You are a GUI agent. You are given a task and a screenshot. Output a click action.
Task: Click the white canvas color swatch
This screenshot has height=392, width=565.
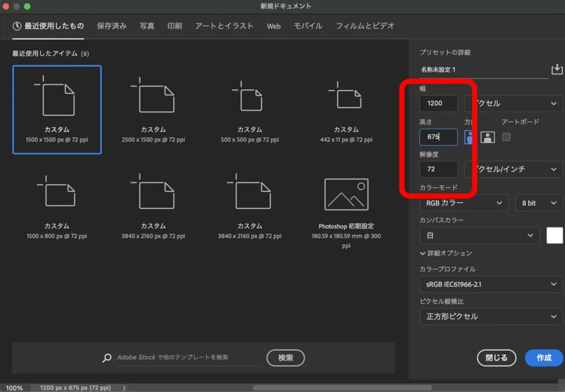pos(554,235)
